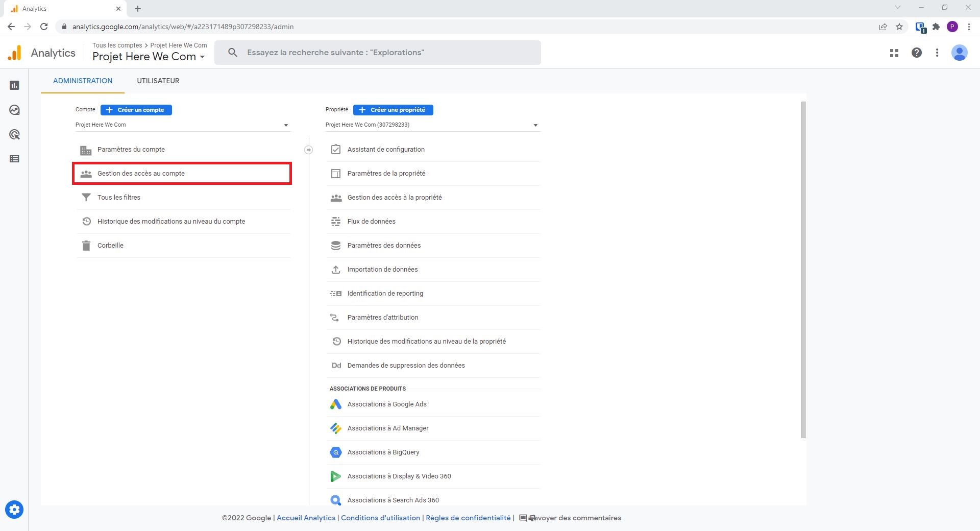Viewport: 980px width, 531px height.
Task: Open Associations à Ad Manager
Action: 434,428
